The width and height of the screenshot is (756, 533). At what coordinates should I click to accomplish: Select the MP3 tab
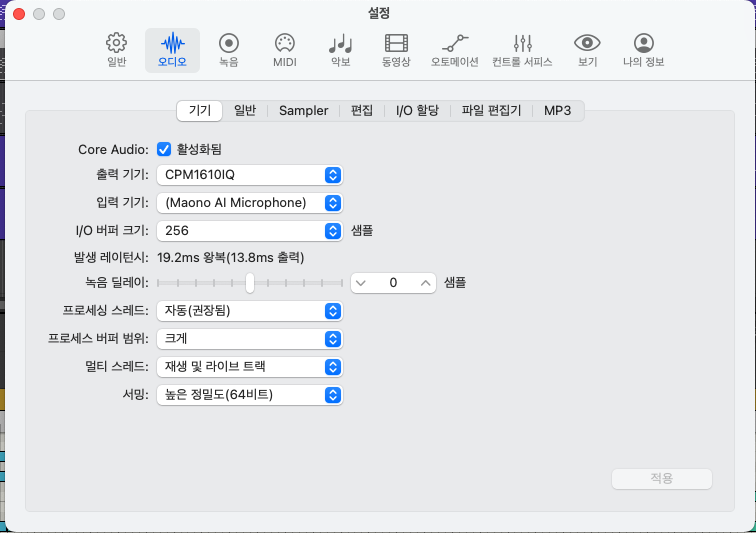click(557, 111)
